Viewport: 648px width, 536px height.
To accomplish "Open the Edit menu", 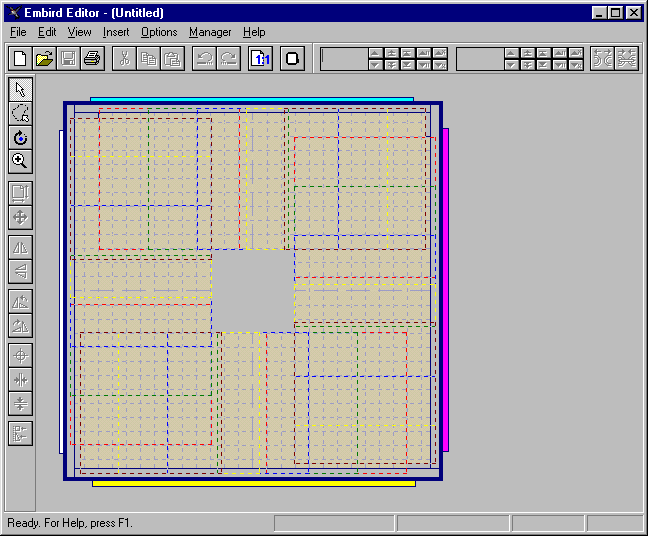I will pyautogui.click(x=47, y=32).
